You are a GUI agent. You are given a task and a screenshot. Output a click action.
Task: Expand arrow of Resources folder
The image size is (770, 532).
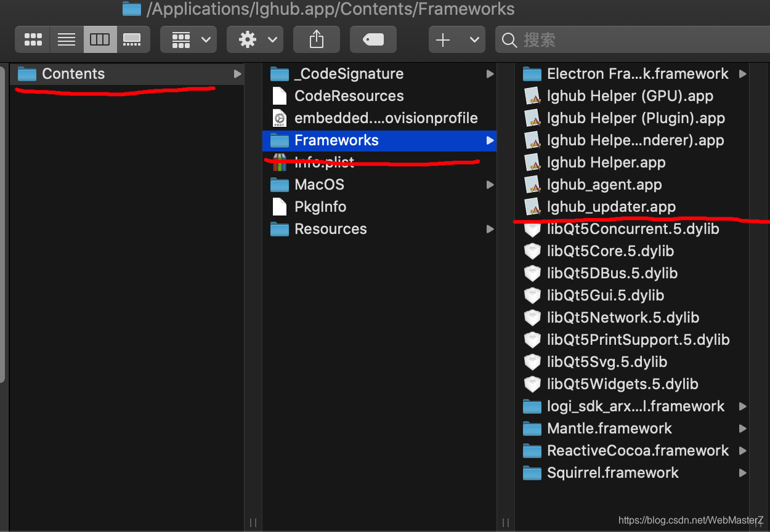coord(490,229)
